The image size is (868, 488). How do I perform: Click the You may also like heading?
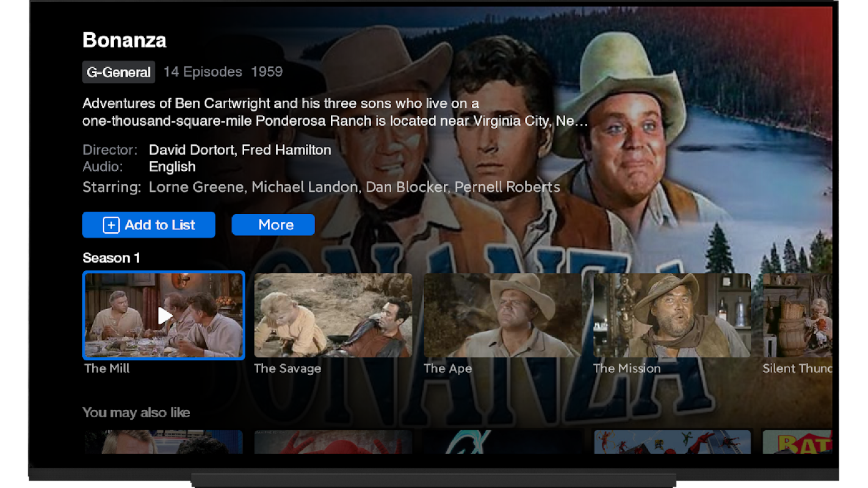pyautogui.click(x=136, y=412)
